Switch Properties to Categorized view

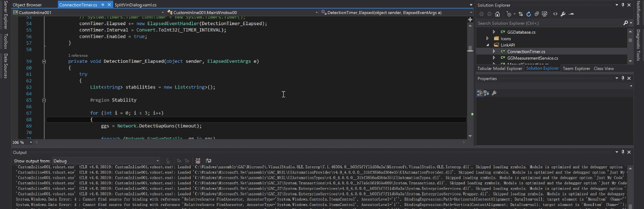[479, 93]
